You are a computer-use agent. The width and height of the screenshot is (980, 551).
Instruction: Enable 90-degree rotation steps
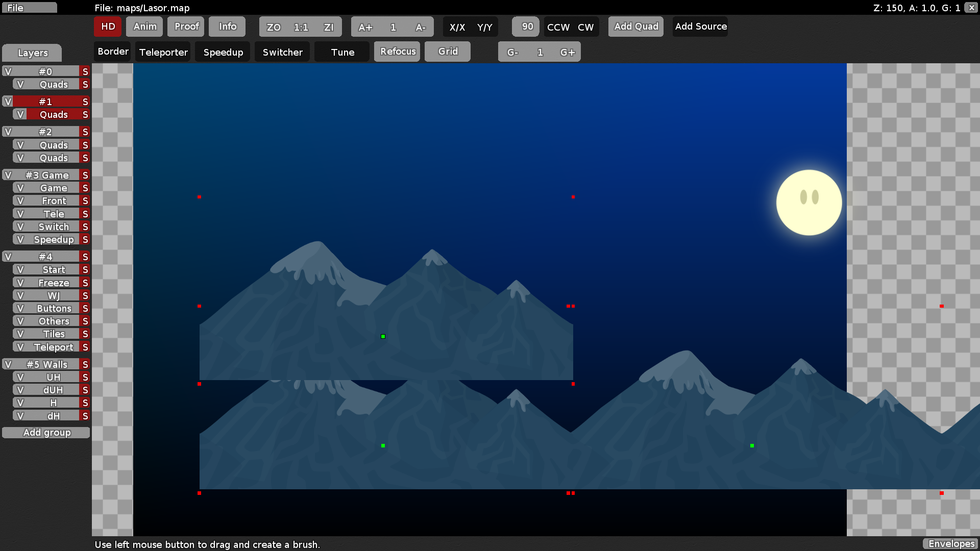525,27
